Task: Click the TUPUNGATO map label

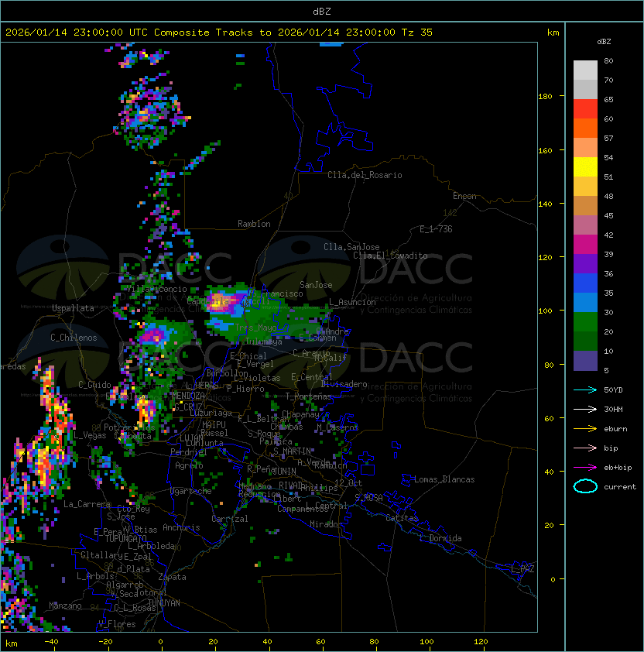Action: pyautogui.click(x=125, y=538)
